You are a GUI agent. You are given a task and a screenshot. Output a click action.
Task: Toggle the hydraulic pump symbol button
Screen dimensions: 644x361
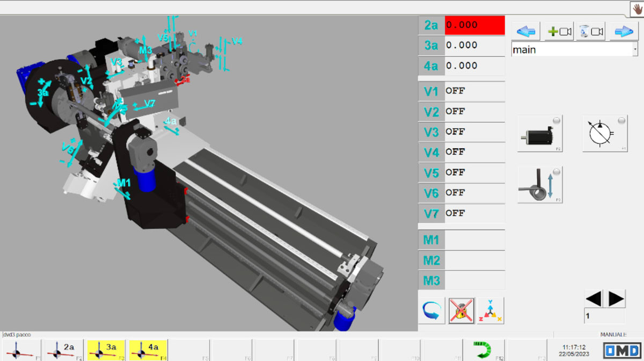605,133
